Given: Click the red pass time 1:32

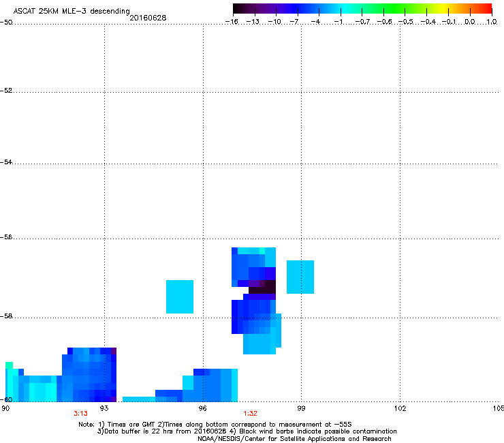Looking at the screenshot, I should pos(250,414).
